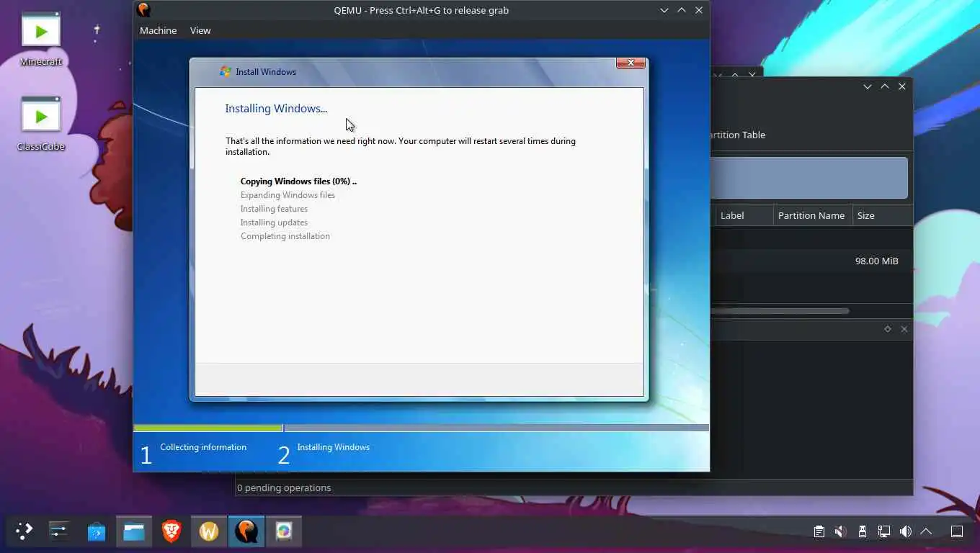
Task: Click the 'Installing Windows...' heading
Action: coord(276,109)
